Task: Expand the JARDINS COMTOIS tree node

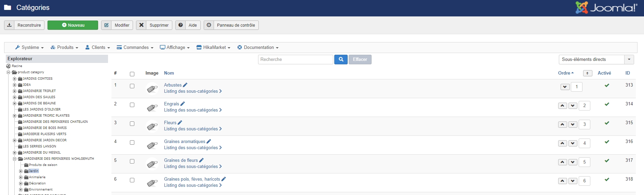Action: 15,79
